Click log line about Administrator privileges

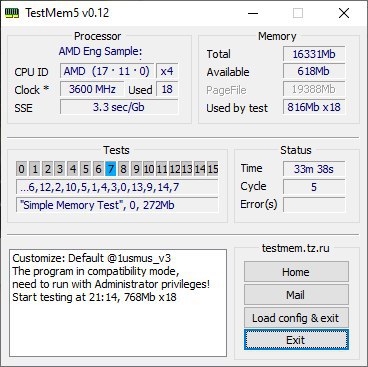pyautogui.click(x=111, y=284)
